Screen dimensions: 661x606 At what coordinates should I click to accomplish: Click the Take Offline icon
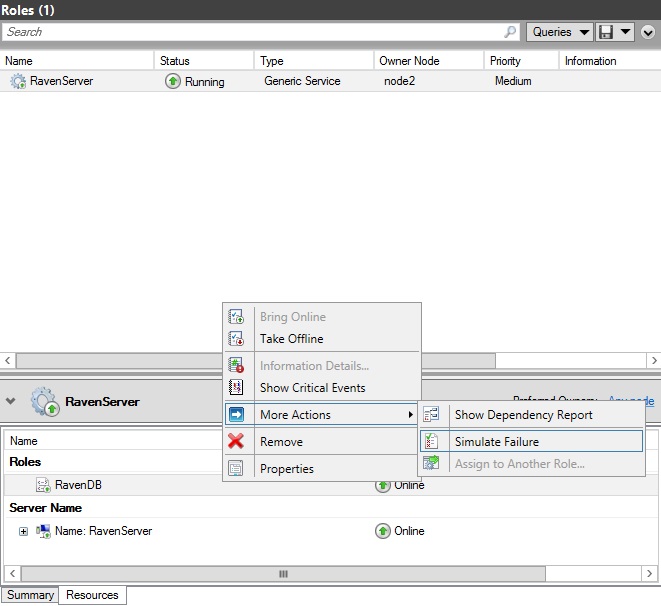point(236,338)
